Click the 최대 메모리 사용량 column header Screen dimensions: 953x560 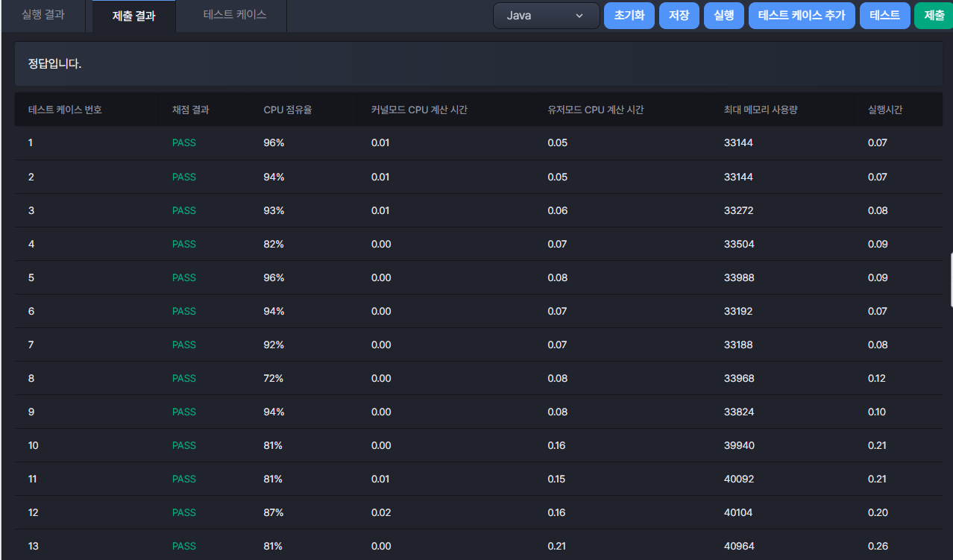[761, 110]
